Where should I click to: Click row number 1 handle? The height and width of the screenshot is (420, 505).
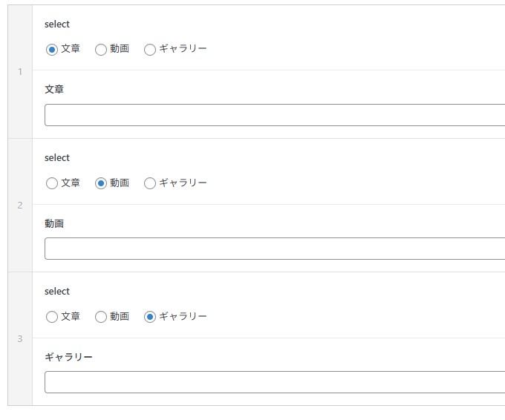point(20,71)
